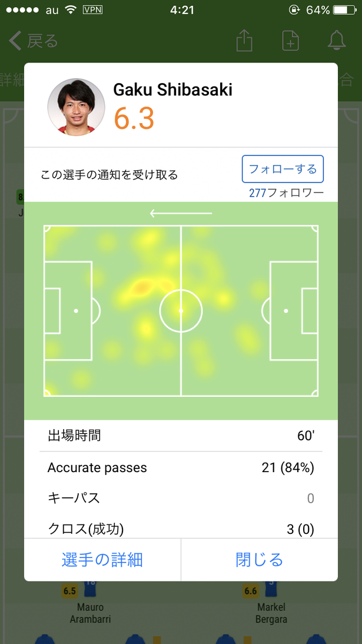Tap the attack direction arrow above pitch
The image size is (362, 644).
pos(181,213)
